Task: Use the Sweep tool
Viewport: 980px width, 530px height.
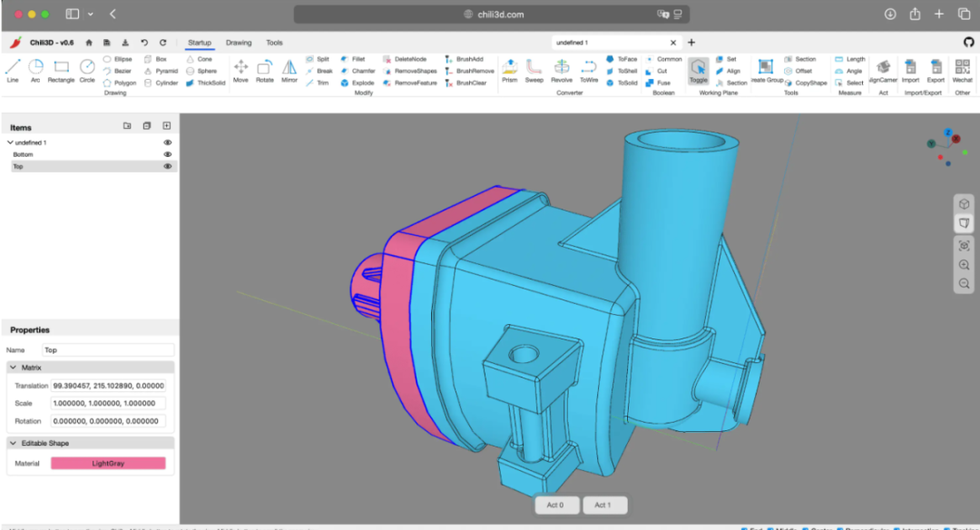Action: click(534, 70)
